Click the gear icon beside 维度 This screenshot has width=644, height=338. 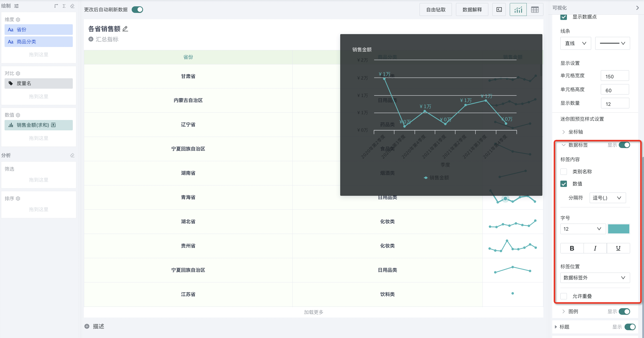point(18,19)
